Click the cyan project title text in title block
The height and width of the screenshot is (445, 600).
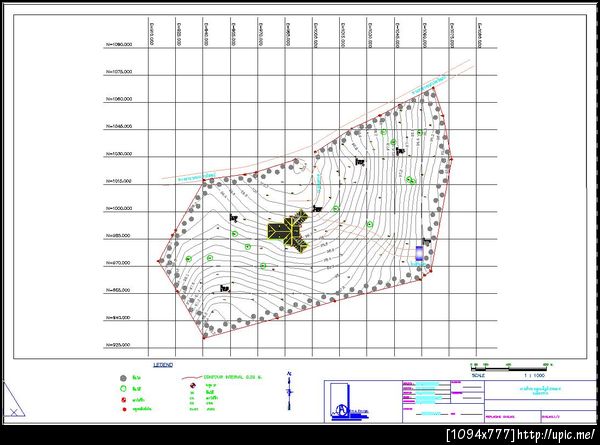pyautogui.click(x=540, y=391)
